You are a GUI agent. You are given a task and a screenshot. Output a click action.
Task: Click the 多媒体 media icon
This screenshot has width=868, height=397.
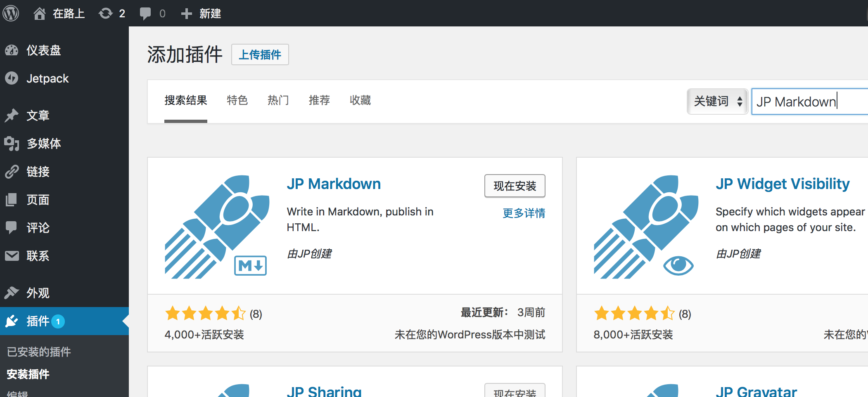tap(12, 144)
